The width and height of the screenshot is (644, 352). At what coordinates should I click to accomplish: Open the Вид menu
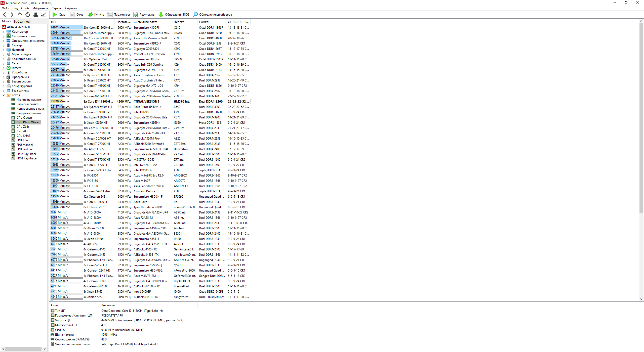tap(15, 8)
